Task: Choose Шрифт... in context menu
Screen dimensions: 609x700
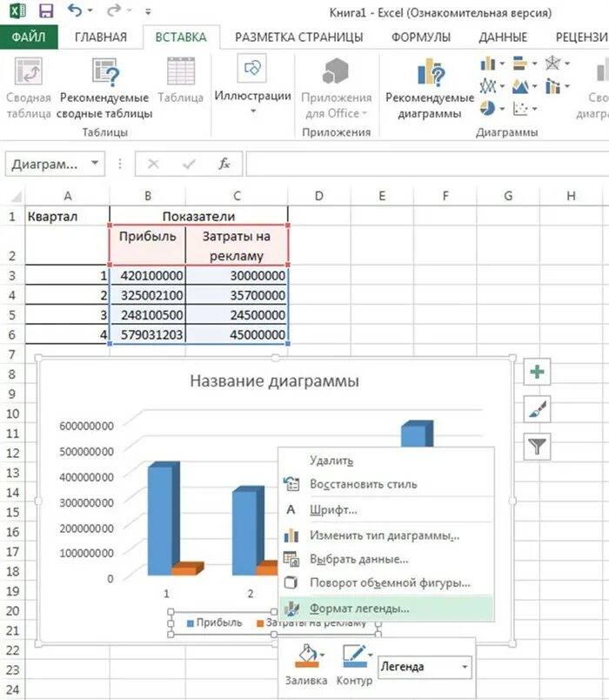Action: (386, 510)
